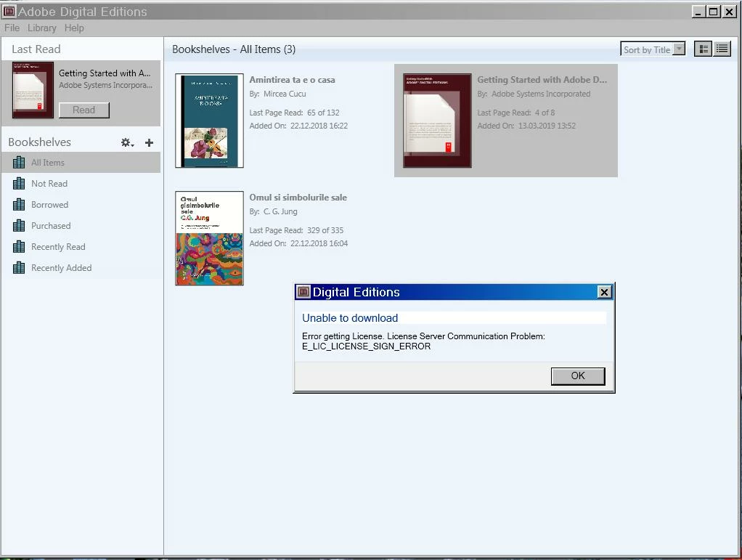Click the 'Unable to download' heading

(350, 318)
